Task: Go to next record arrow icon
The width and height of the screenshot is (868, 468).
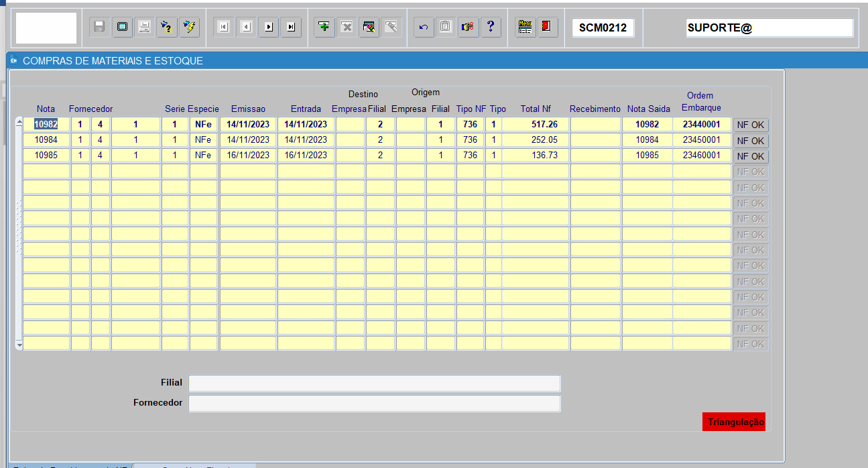Action: [x=268, y=27]
